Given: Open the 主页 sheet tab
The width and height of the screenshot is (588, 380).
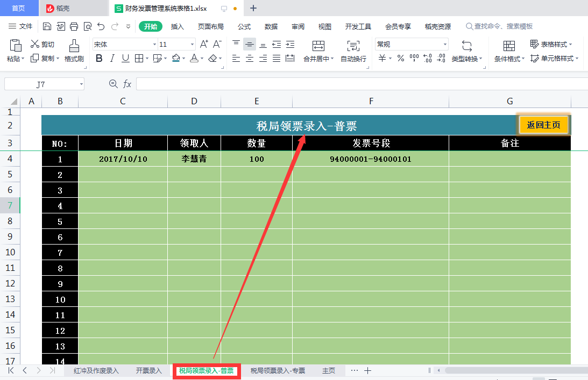Looking at the screenshot, I should pyautogui.click(x=329, y=371).
